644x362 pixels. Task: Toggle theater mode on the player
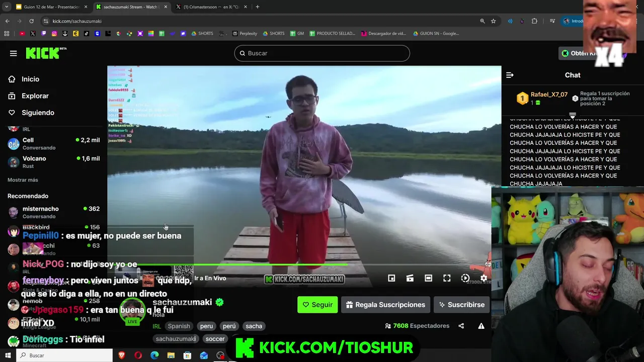click(x=428, y=278)
